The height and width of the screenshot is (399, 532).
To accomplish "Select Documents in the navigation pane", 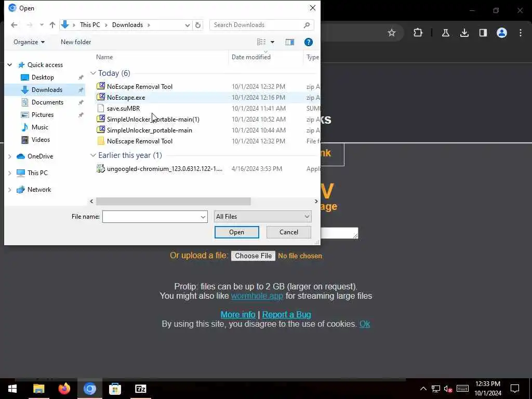I will click(x=47, y=102).
